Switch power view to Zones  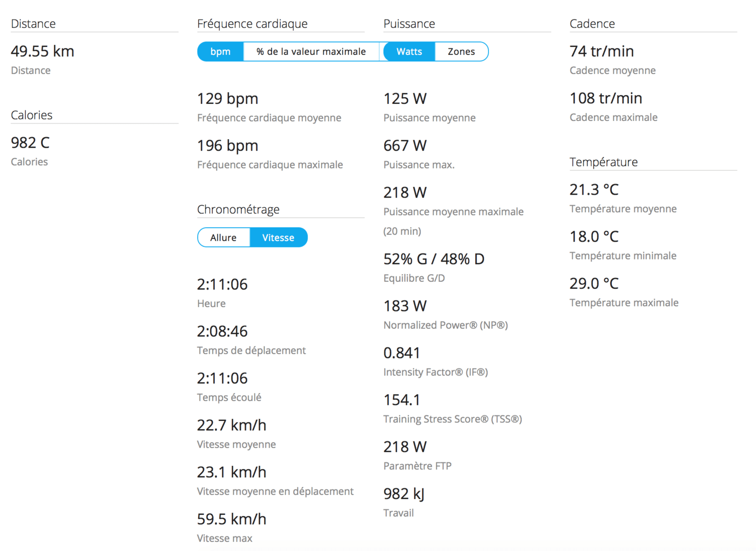coord(461,51)
